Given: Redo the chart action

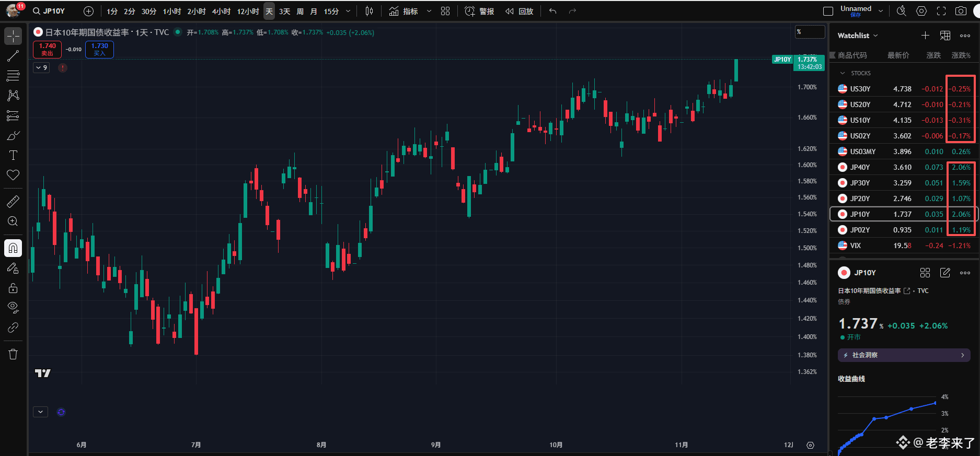Looking at the screenshot, I should click(x=572, y=11).
